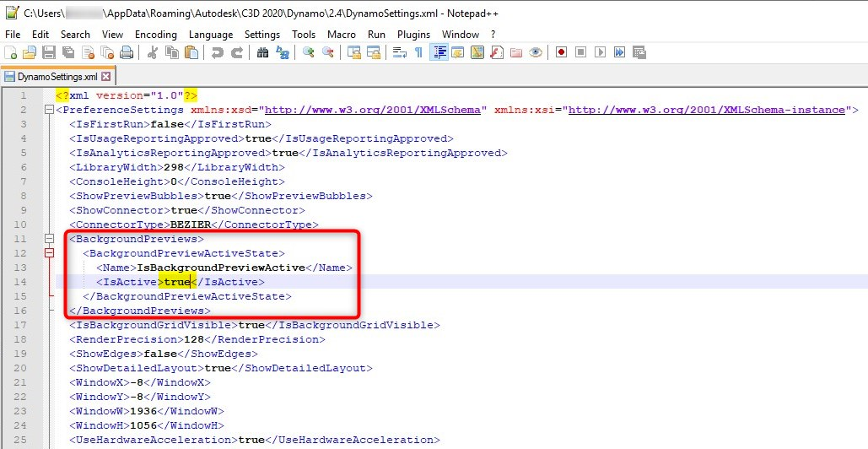Click the XMLSchema URL link in line 2
The width and height of the screenshot is (868, 449).
point(373,110)
